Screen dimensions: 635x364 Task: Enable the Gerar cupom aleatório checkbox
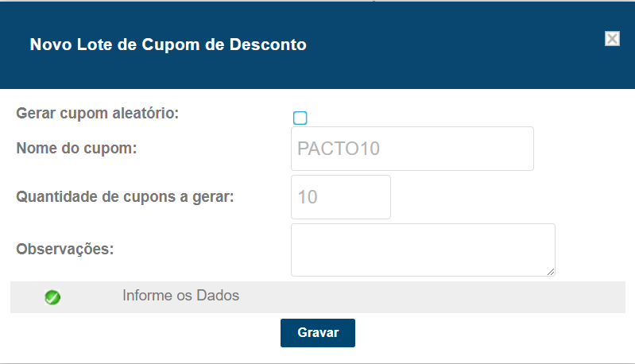coord(300,118)
